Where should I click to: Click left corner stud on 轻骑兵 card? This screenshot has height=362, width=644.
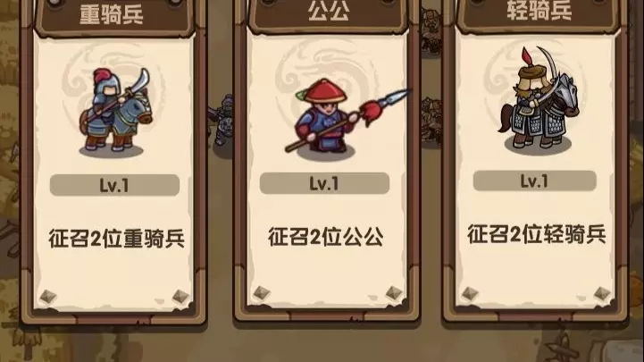470,294
